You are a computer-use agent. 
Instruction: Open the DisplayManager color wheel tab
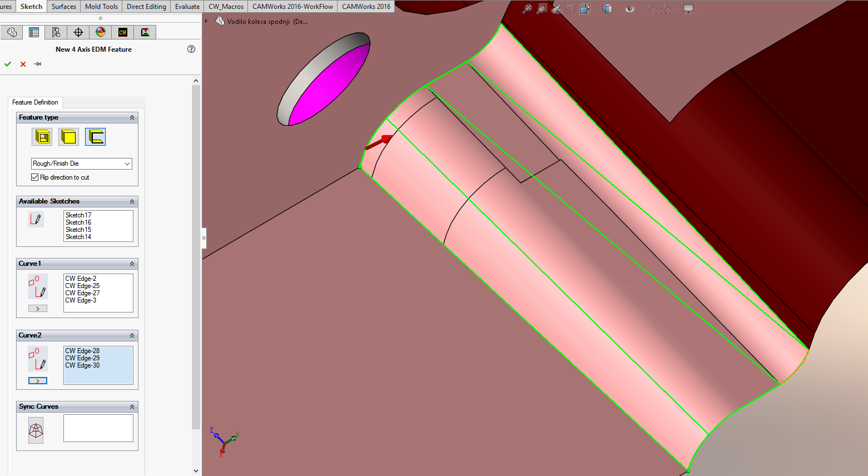tap(101, 32)
